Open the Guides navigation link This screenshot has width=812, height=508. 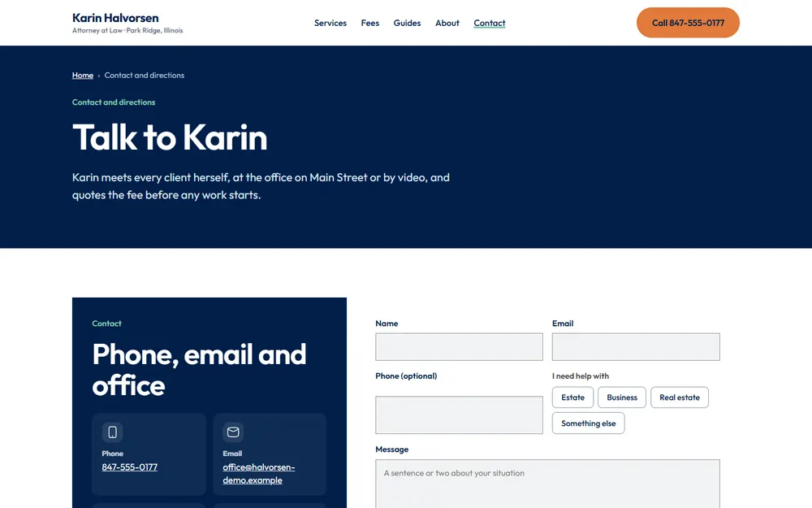click(x=407, y=23)
